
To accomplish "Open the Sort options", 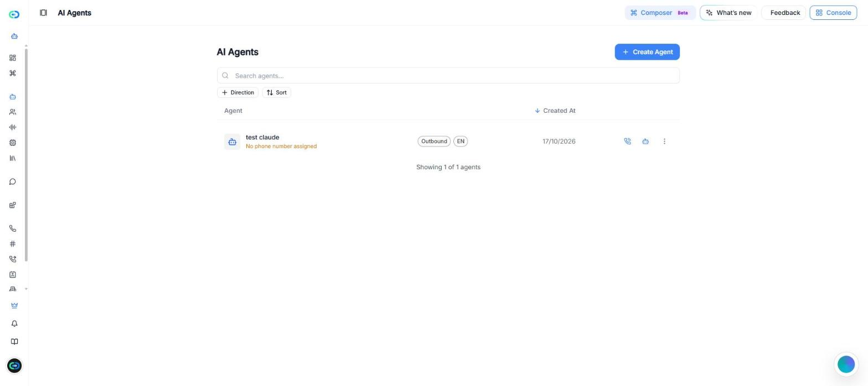I will pyautogui.click(x=277, y=92).
